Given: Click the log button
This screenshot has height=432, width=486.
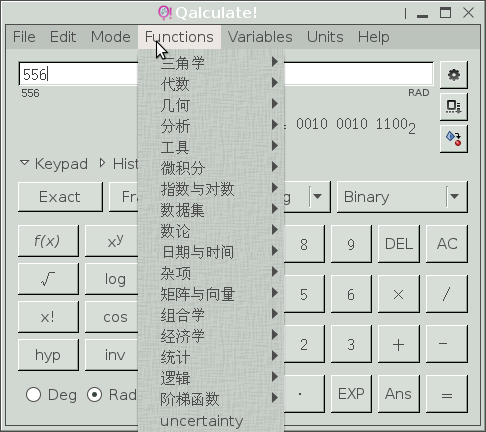Looking at the screenshot, I should click(x=112, y=279).
